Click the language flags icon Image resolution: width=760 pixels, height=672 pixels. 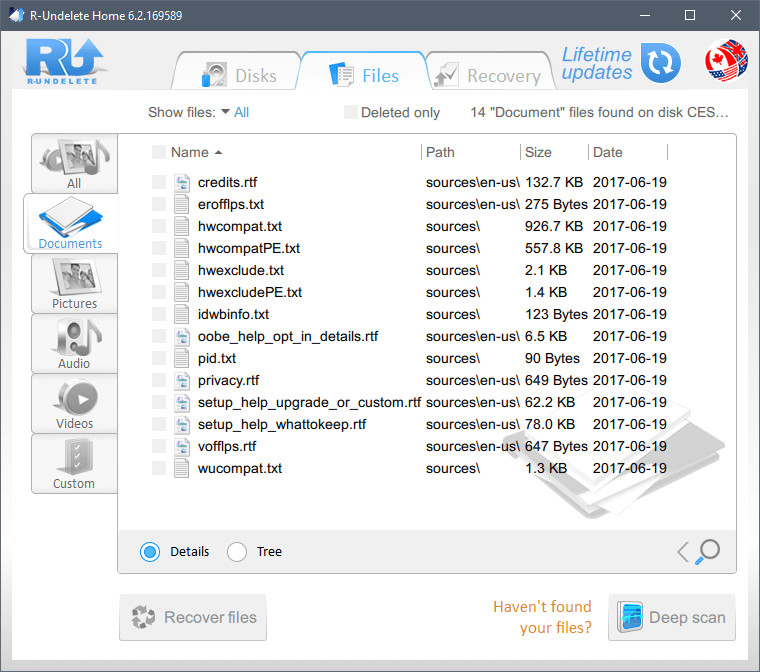[x=726, y=62]
